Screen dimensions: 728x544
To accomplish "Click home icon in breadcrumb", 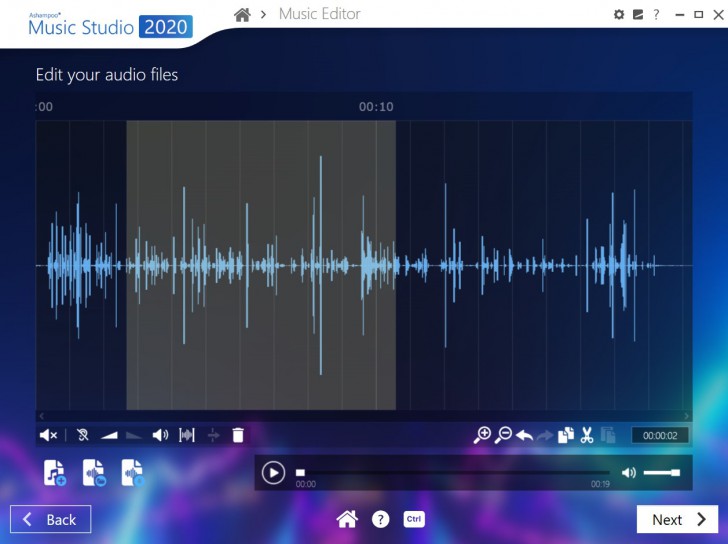I will pyautogui.click(x=242, y=14).
